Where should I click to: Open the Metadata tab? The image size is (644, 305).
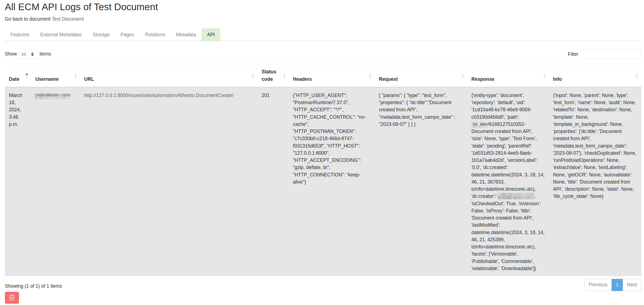(186, 35)
